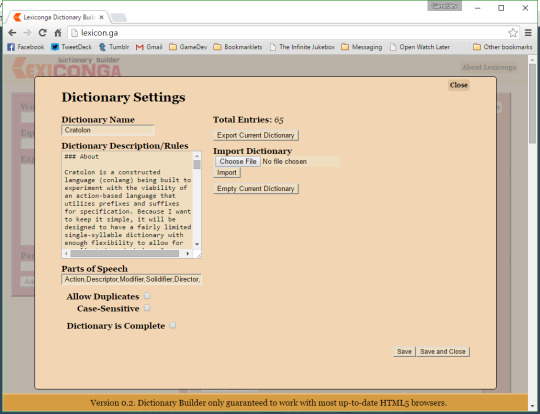Viewport: 540px width, 414px height.
Task: Open the Messaging bookmarks folder
Action: (362, 47)
